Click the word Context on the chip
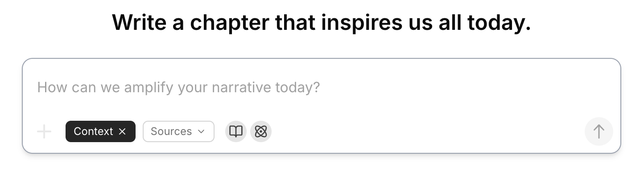The width and height of the screenshot is (644, 180). 93,131
